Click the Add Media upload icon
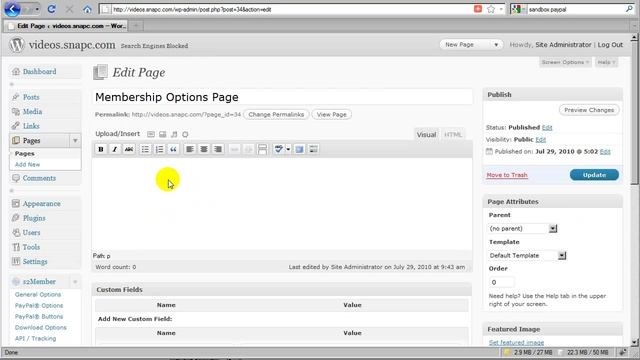Image resolution: width=640 pixels, height=360 pixels. (185, 134)
